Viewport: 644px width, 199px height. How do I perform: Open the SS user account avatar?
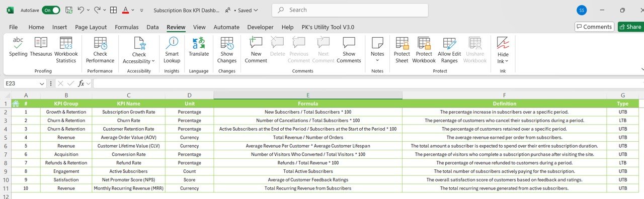tap(582, 10)
